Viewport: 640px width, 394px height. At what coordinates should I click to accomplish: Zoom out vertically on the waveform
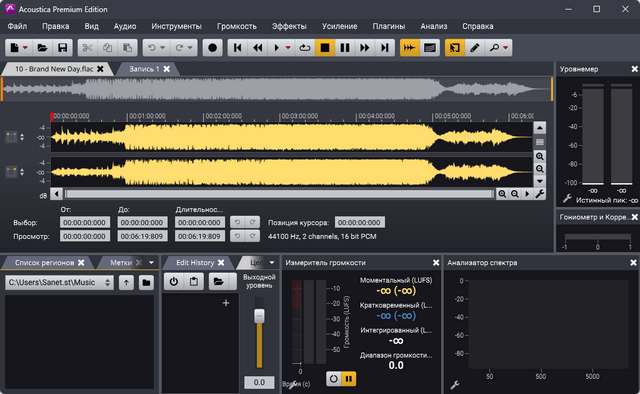pos(540,169)
